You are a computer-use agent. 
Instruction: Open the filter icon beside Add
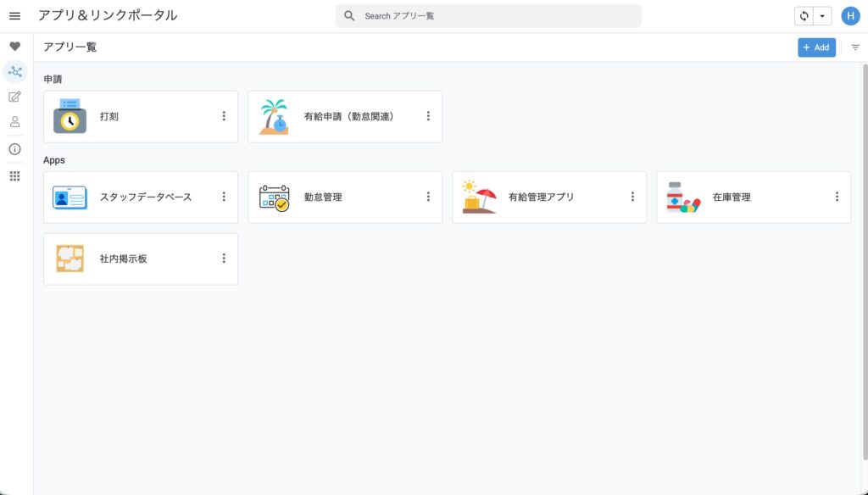(855, 47)
